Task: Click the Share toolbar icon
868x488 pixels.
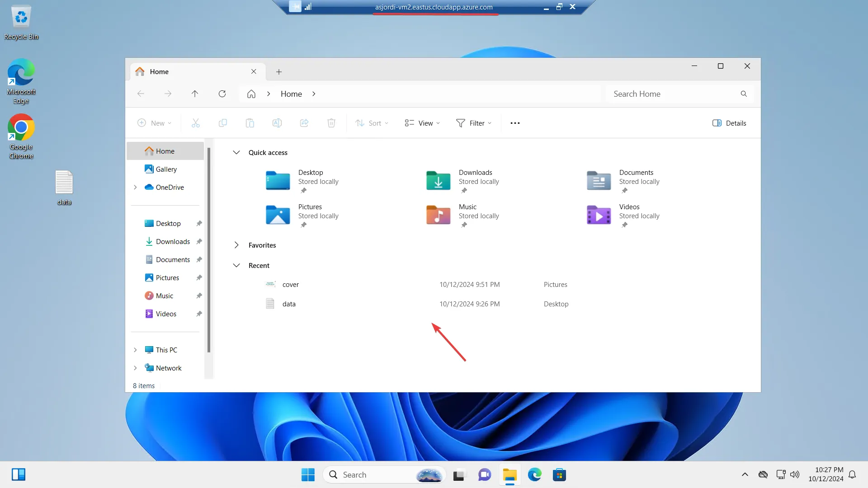Action: pyautogui.click(x=304, y=123)
